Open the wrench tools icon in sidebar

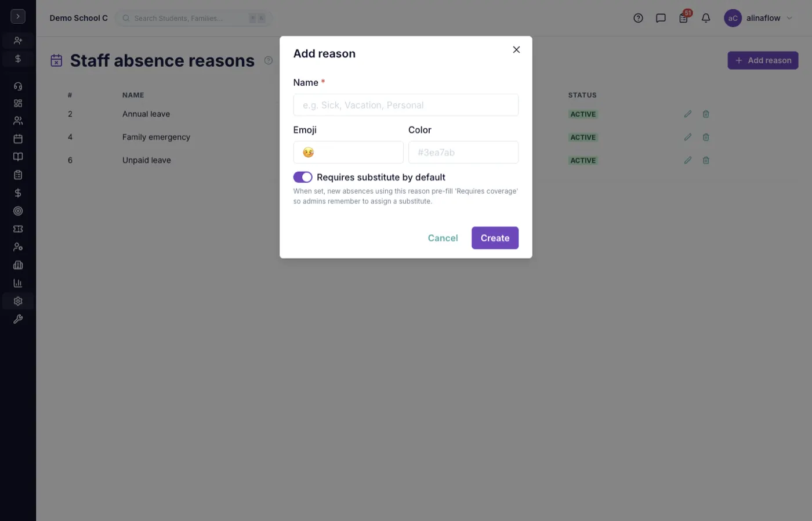click(x=18, y=319)
